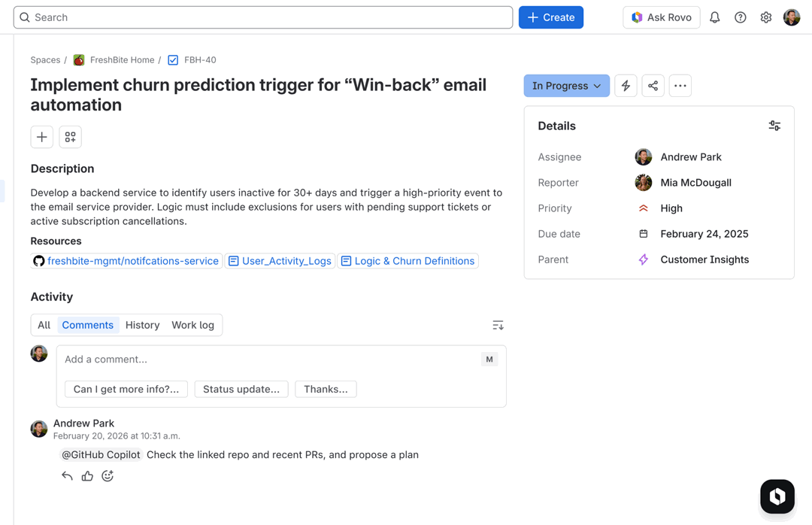This screenshot has height=525, width=812.
Task: Click the GitHub octocat icon in Resources
Action: [x=39, y=261]
